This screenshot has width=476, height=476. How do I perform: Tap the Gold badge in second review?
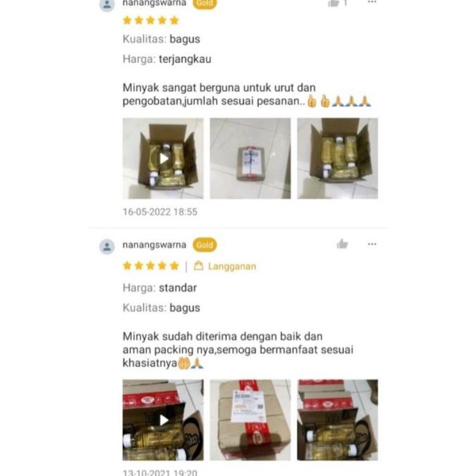[x=204, y=245]
